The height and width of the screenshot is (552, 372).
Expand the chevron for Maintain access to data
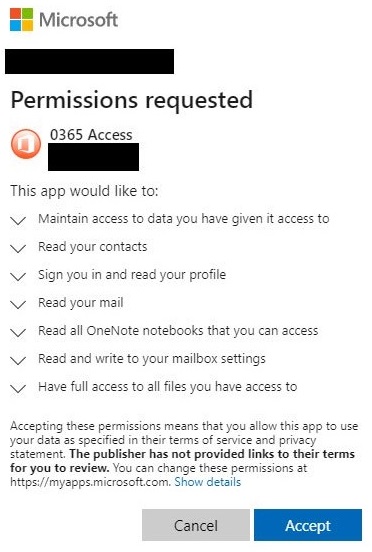18,220
